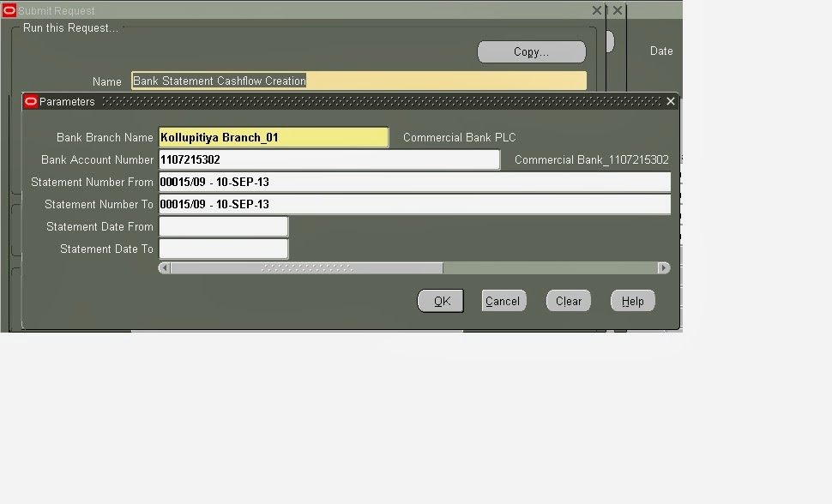Click the left scroll arrow in Parameters dialog
This screenshot has height=504, width=832.
coord(164,267)
